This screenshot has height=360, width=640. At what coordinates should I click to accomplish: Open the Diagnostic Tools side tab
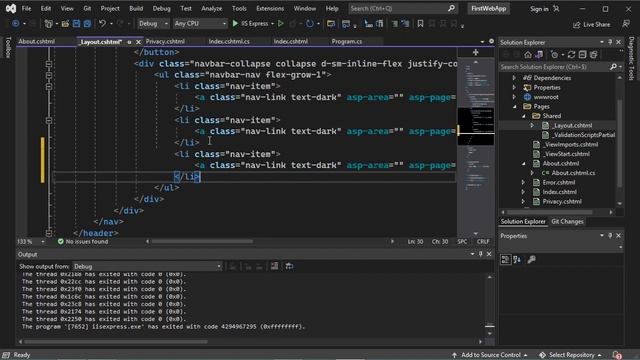[x=631, y=58]
